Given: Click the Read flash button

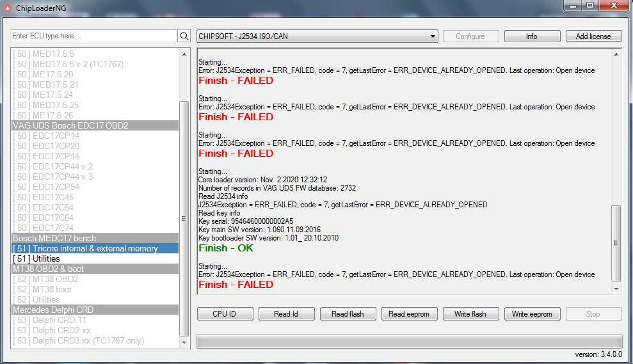Looking at the screenshot, I should (x=348, y=314).
